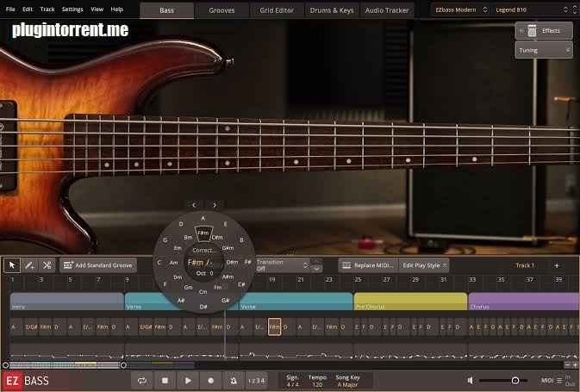Select the pencil draw tool
Image resolution: width=580 pixels, height=392 pixels.
29,265
